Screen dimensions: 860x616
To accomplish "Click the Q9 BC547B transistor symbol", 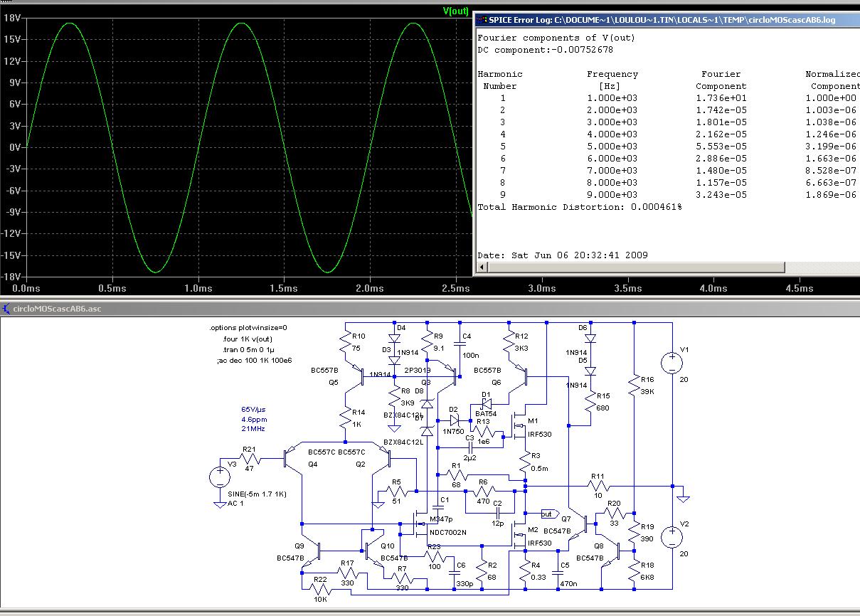I will [x=314, y=551].
